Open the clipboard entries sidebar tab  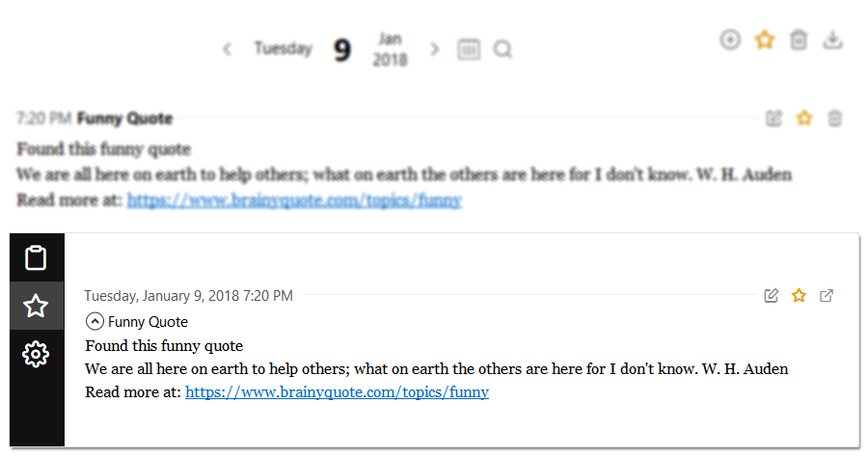(x=36, y=257)
